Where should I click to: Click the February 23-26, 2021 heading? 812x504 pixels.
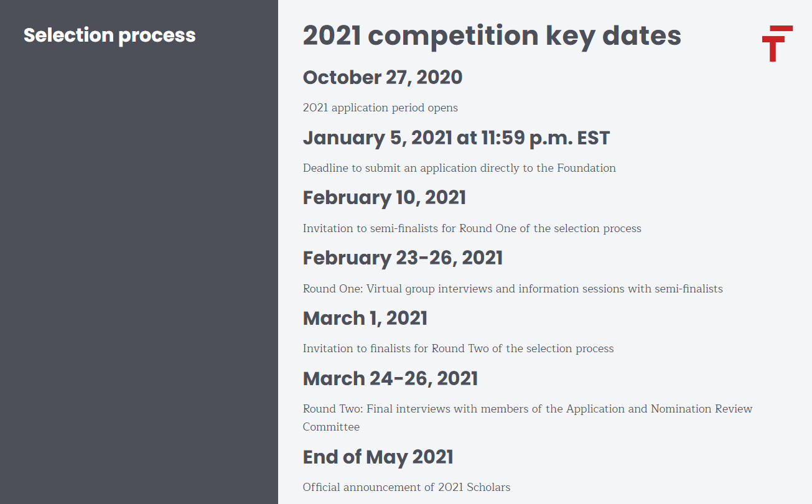click(403, 258)
